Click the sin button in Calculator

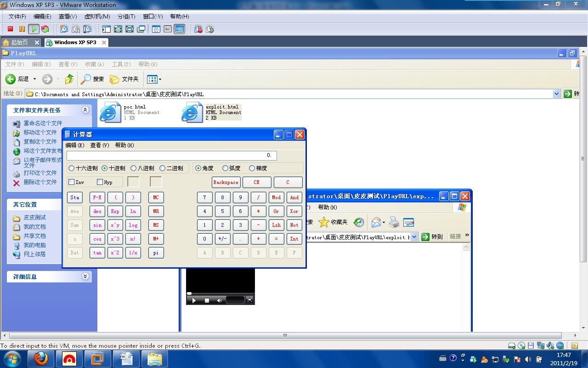pos(97,225)
